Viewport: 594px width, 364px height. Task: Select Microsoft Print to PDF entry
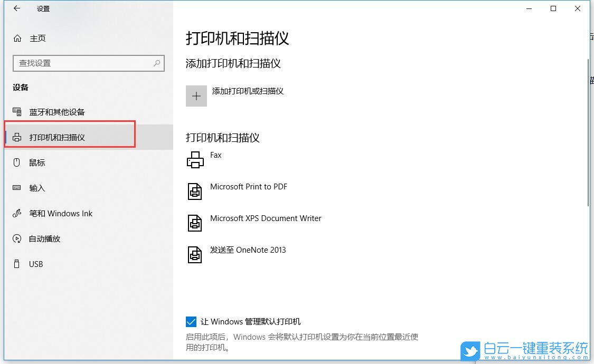click(249, 186)
